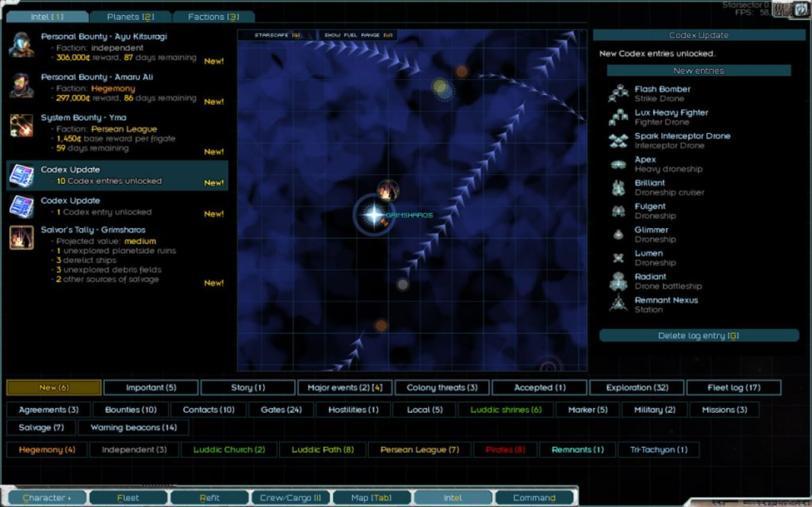Click Amaru Ali bounty portrait icon
Image resolution: width=812 pixels, height=507 pixels.
pyautogui.click(x=22, y=85)
